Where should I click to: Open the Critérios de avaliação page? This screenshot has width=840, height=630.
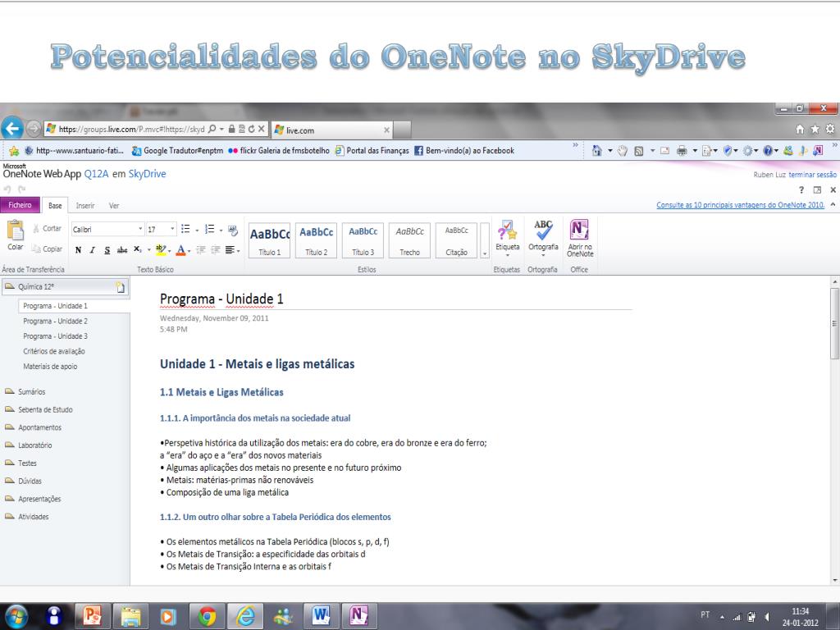pos(54,351)
